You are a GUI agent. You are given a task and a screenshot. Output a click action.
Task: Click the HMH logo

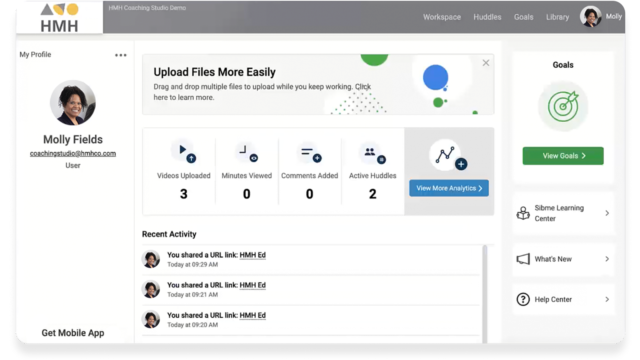59,18
